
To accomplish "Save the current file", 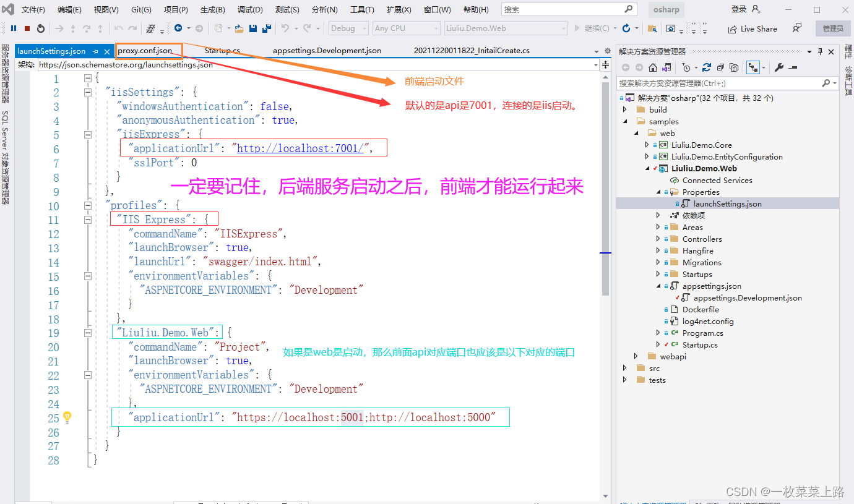I will (x=253, y=28).
